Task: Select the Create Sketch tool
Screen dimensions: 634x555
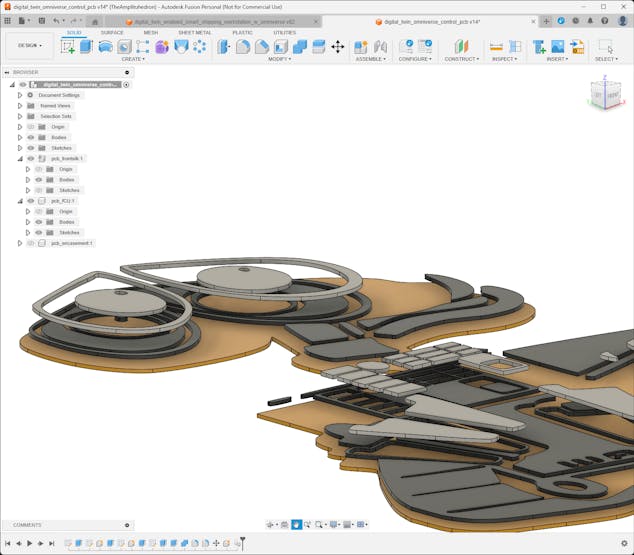Action: [x=68, y=46]
